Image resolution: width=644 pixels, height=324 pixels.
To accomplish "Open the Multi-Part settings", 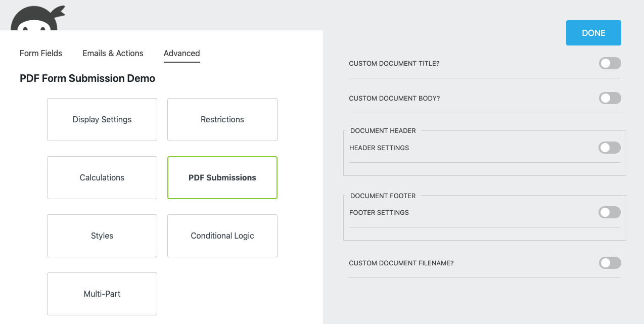I will tap(102, 294).
